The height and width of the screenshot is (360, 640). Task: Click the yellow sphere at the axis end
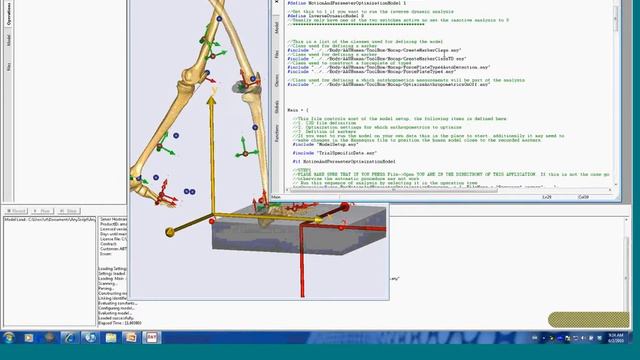170,233
